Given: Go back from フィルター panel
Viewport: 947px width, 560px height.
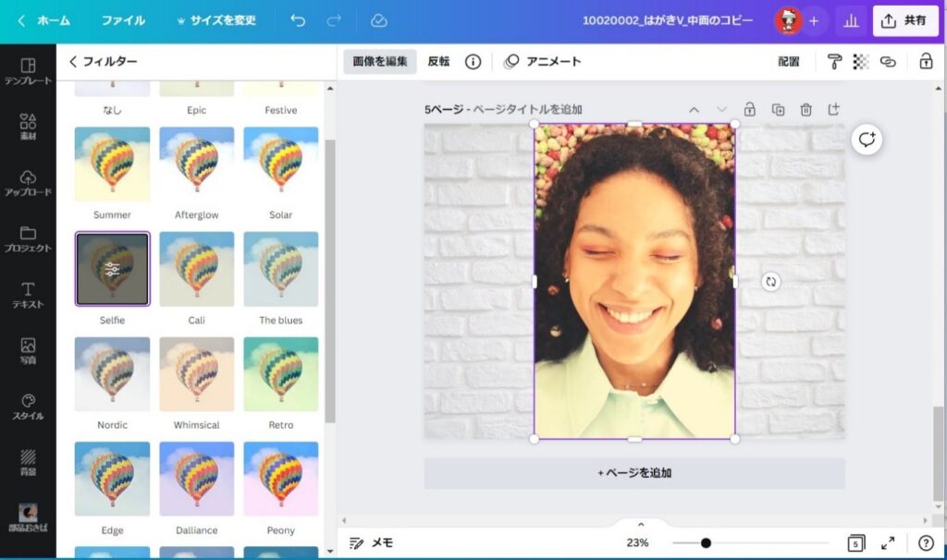Looking at the screenshot, I should click(x=72, y=61).
